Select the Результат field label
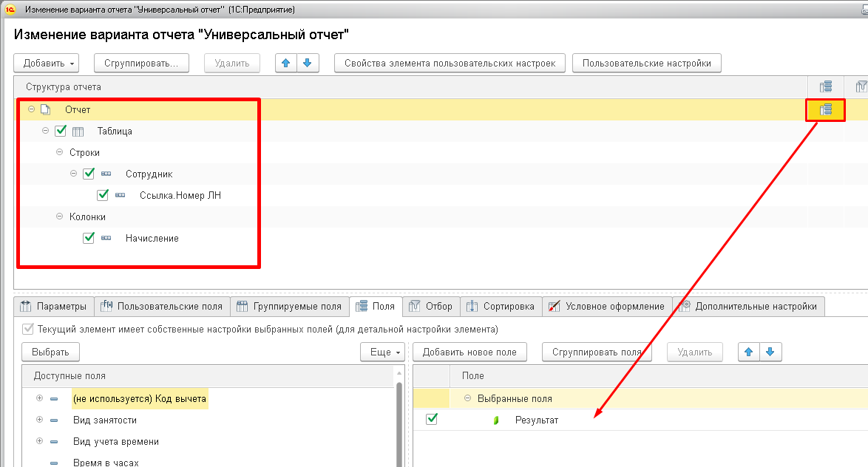The image size is (868, 467). pyautogui.click(x=537, y=420)
